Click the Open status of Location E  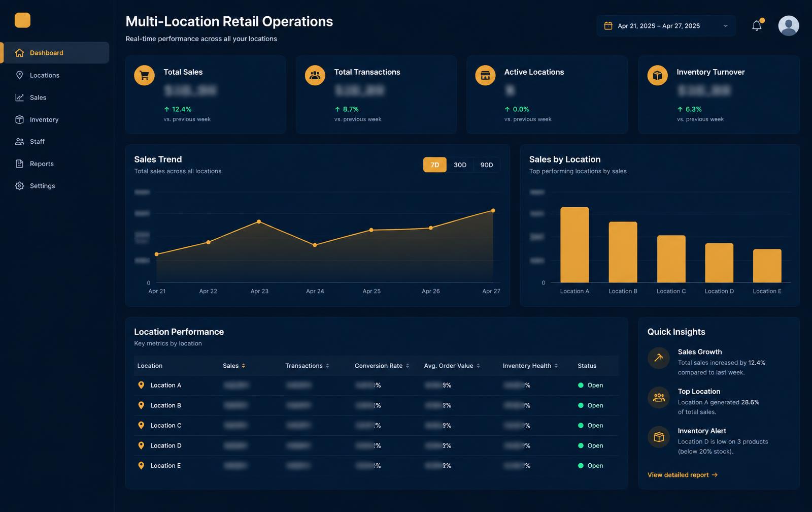click(x=591, y=465)
